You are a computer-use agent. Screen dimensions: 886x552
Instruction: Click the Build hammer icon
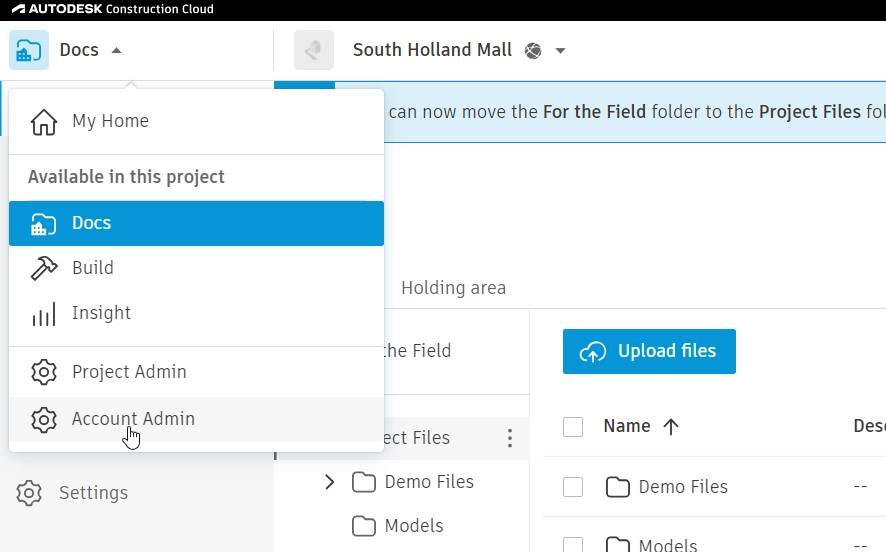44,268
